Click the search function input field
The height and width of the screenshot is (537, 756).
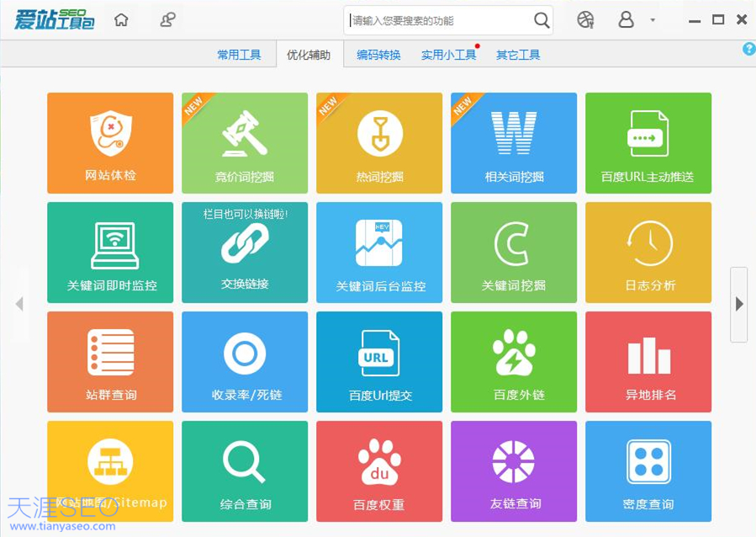tap(437, 20)
